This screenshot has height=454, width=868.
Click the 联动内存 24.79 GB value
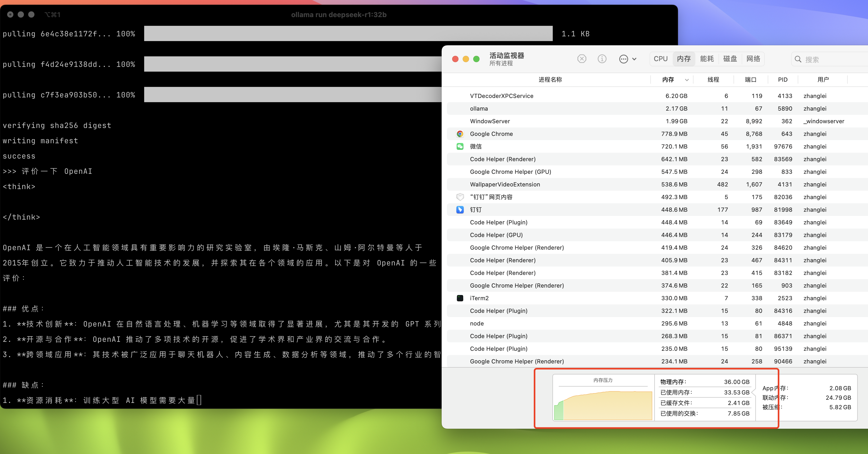(x=838, y=398)
